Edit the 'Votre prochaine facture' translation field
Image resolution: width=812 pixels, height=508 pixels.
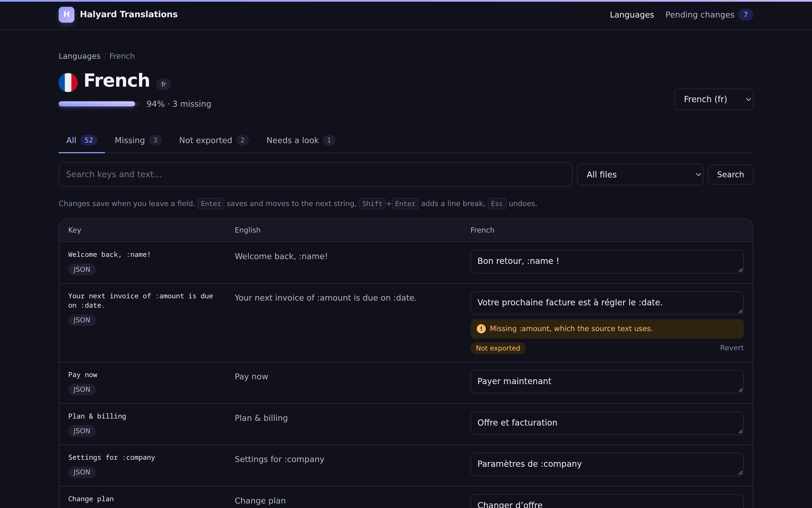point(607,303)
